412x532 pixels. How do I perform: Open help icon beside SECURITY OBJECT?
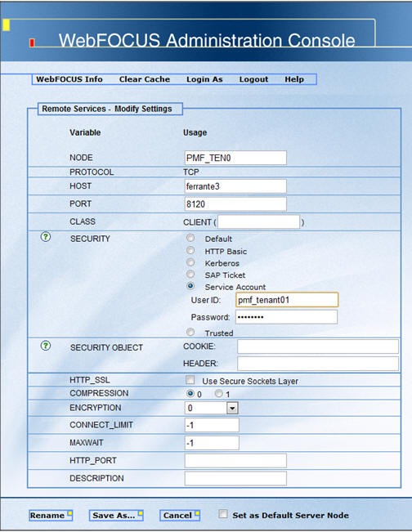[x=46, y=346]
